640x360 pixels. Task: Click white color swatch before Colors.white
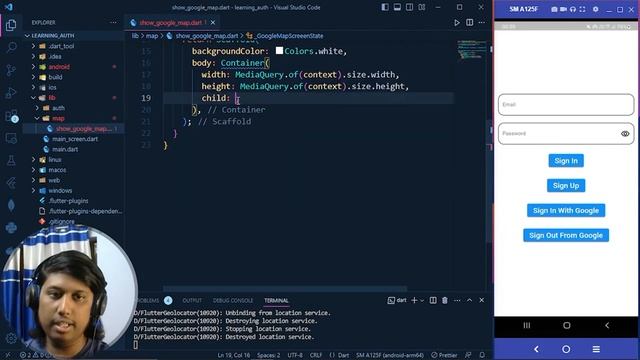click(x=279, y=51)
